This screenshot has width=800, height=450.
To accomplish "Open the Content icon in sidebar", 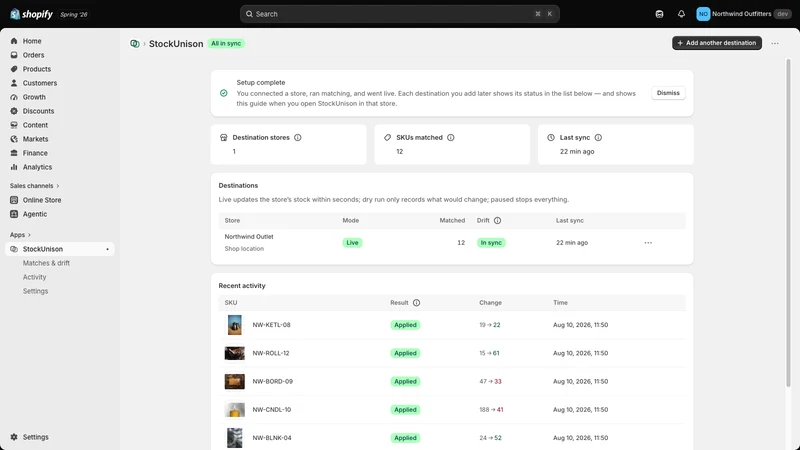I will [x=14, y=125].
